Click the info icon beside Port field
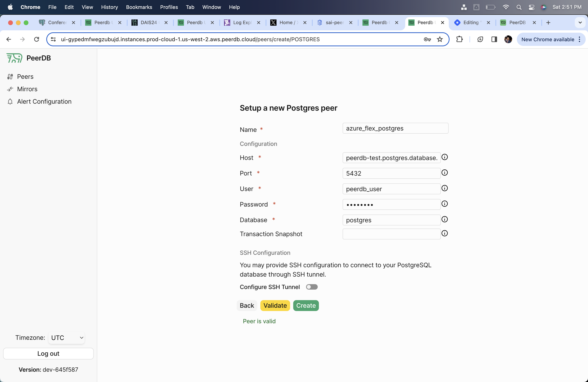The height and width of the screenshot is (382, 588). point(444,173)
